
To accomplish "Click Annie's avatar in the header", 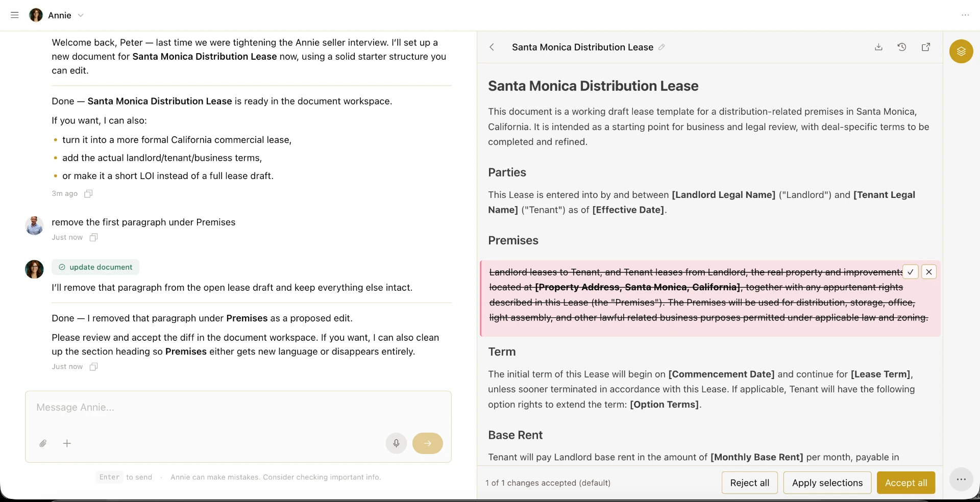I will [x=36, y=15].
